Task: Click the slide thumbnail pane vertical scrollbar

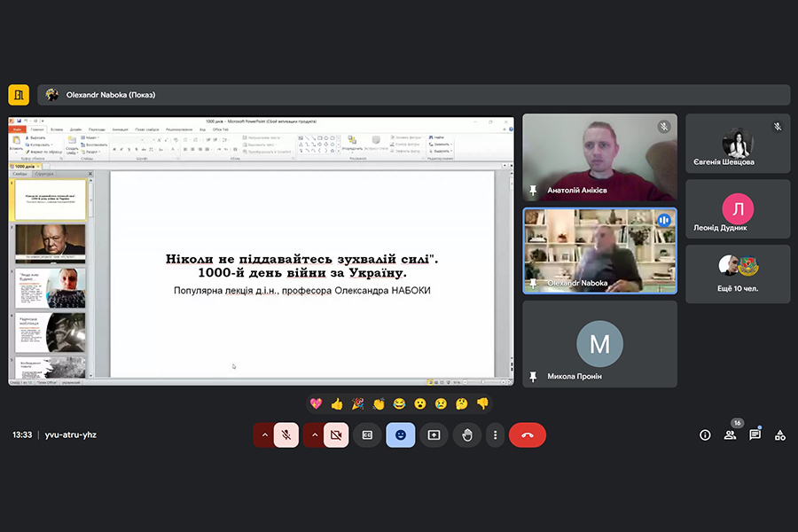Action: point(91,278)
